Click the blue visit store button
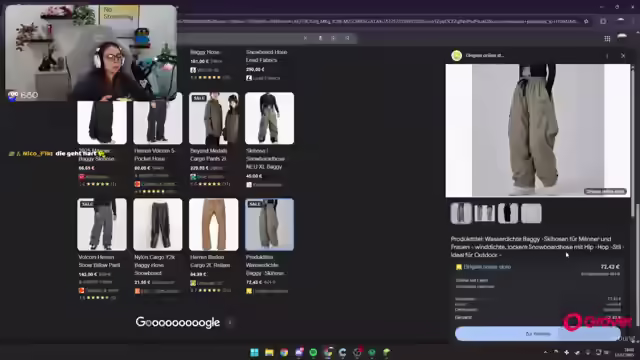640x360 pixels. point(538,334)
